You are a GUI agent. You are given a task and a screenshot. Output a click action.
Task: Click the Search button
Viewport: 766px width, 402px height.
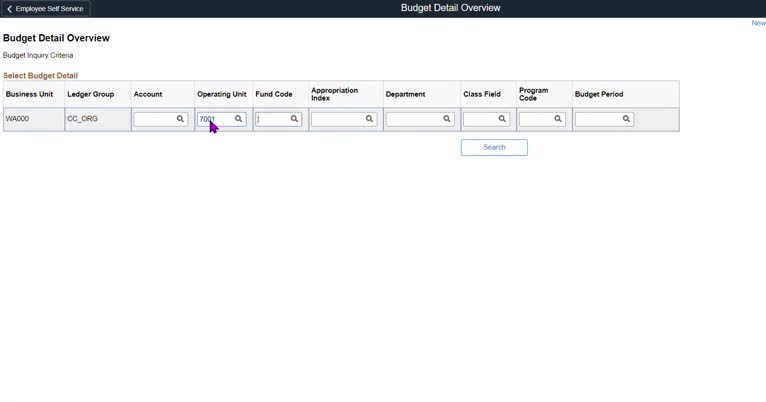pos(494,148)
